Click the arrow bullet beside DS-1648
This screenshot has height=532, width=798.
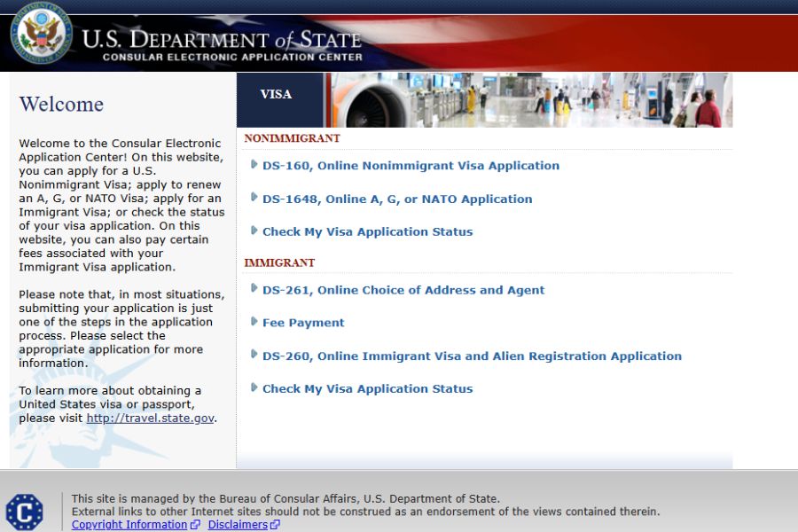(x=254, y=198)
